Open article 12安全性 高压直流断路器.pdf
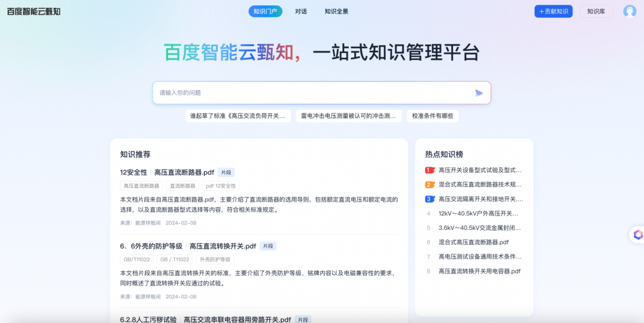The height and width of the screenshot is (323, 644). pyautogui.click(x=167, y=173)
